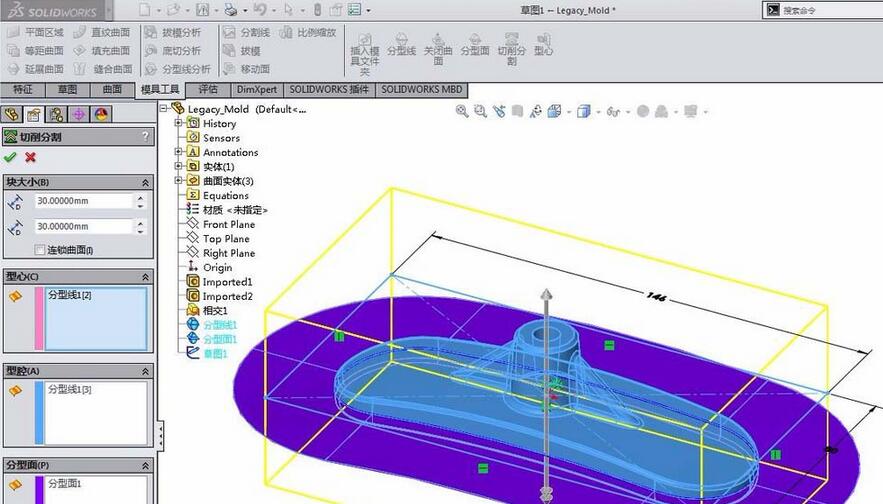
Task: Expand the 曲面实体(3) folder node
Action: [178, 180]
